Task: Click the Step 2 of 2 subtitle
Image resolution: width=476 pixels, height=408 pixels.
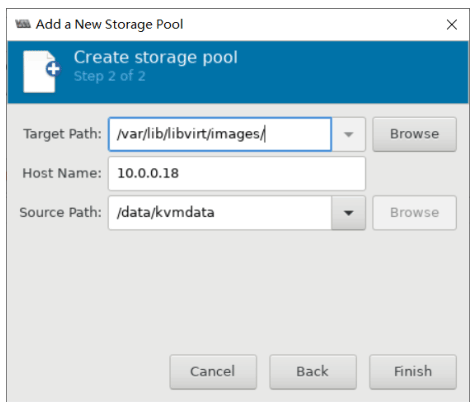Action: (x=110, y=76)
